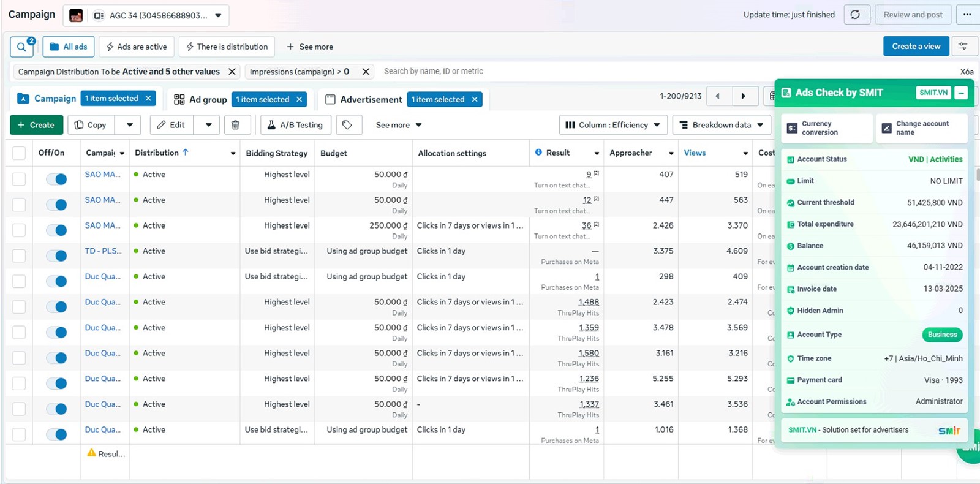980x484 pixels.
Task: Open Campaign column header dropdown
Action: pyautogui.click(x=122, y=153)
